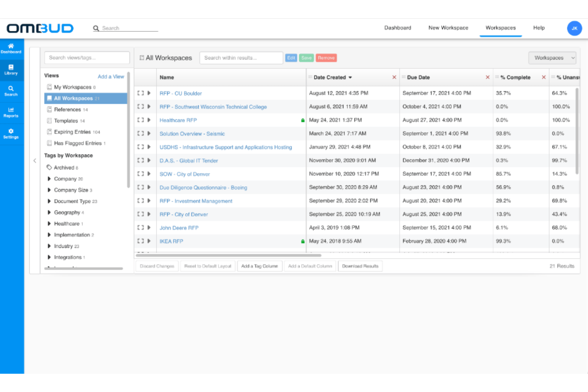Collapse the views side panel arrow

pyautogui.click(x=35, y=161)
